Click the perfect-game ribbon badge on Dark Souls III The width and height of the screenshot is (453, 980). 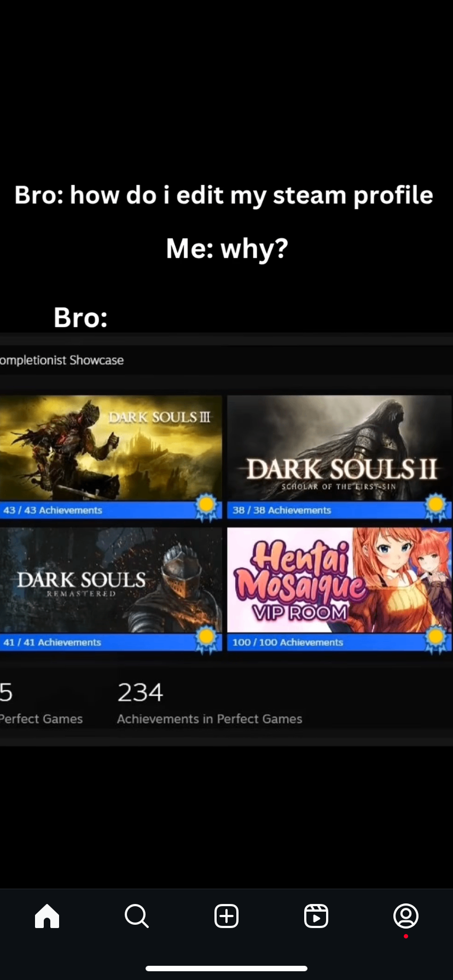tap(206, 507)
